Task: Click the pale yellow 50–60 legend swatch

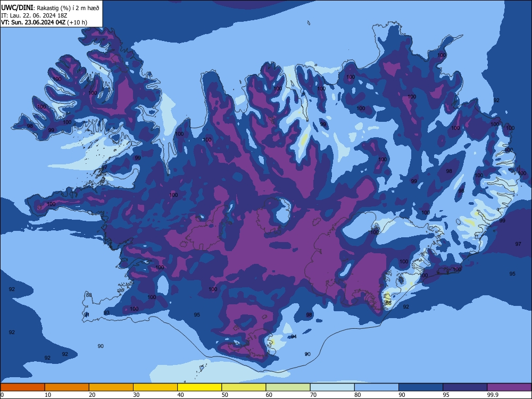Action: pos(244,387)
